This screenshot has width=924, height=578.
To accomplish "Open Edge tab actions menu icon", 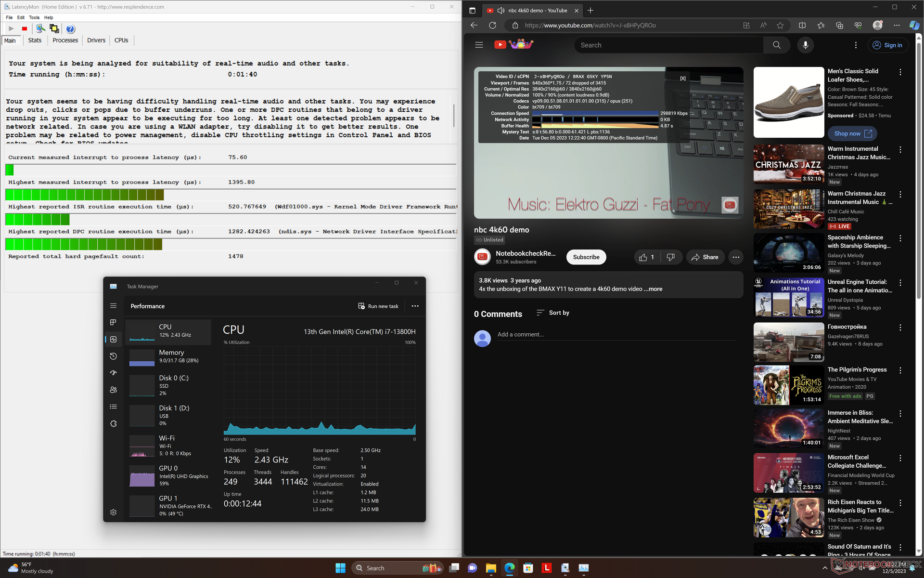I will [472, 10].
